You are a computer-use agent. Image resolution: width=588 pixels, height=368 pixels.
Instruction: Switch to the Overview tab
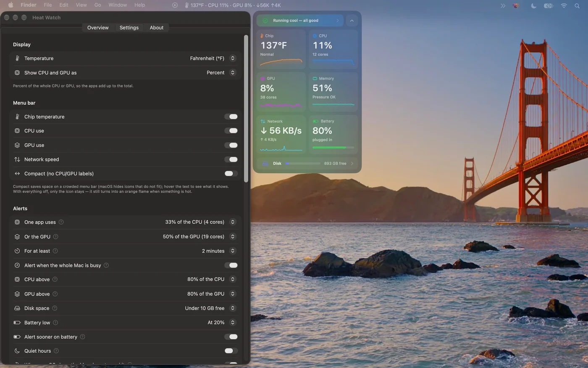(x=98, y=28)
